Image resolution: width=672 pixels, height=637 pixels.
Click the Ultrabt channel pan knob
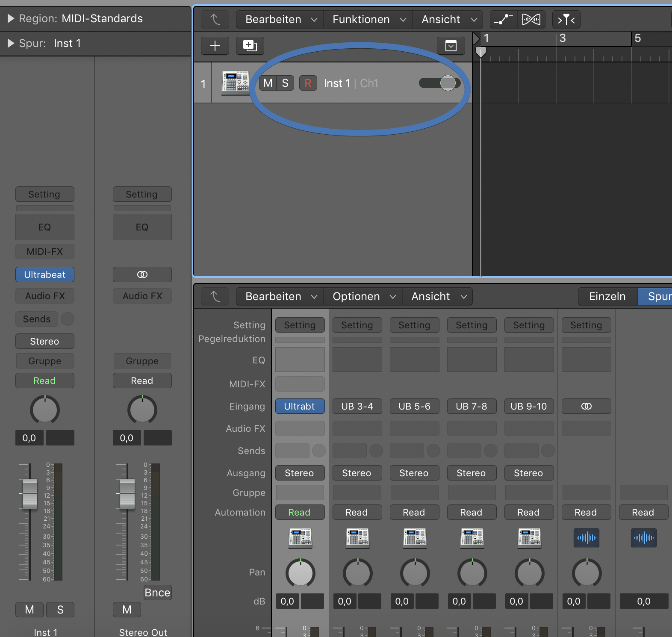[301, 573]
